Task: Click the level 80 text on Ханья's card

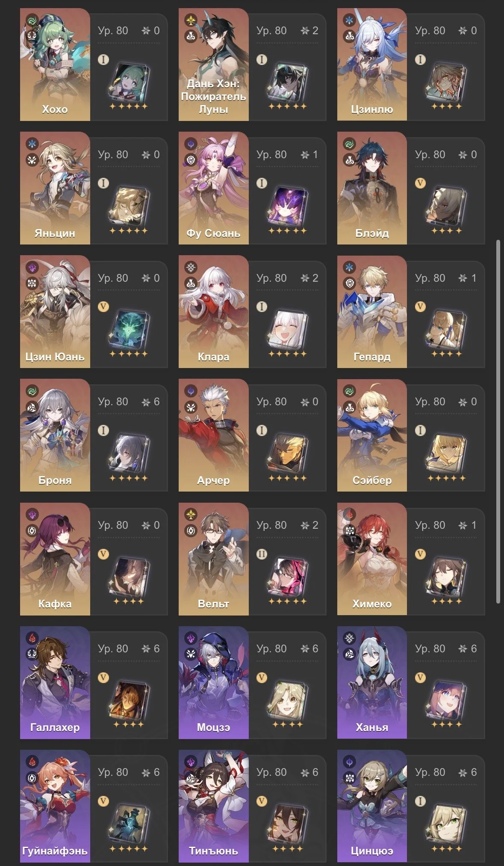Action: pyautogui.click(x=430, y=649)
